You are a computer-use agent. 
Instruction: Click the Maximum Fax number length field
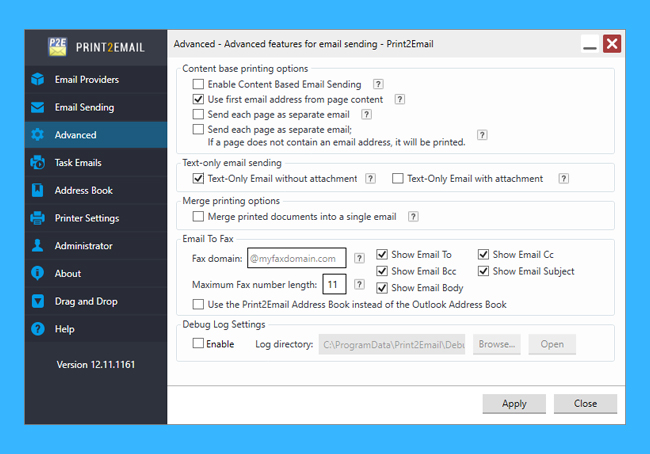pos(334,284)
